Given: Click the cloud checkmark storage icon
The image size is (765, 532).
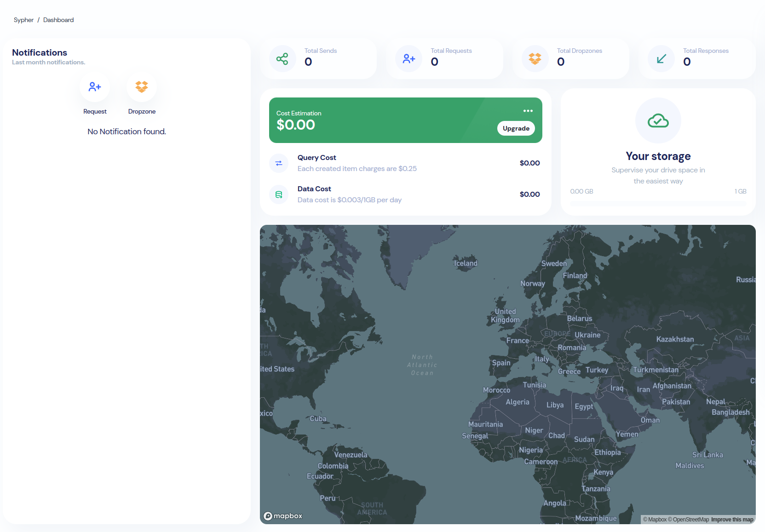Looking at the screenshot, I should 658,120.
